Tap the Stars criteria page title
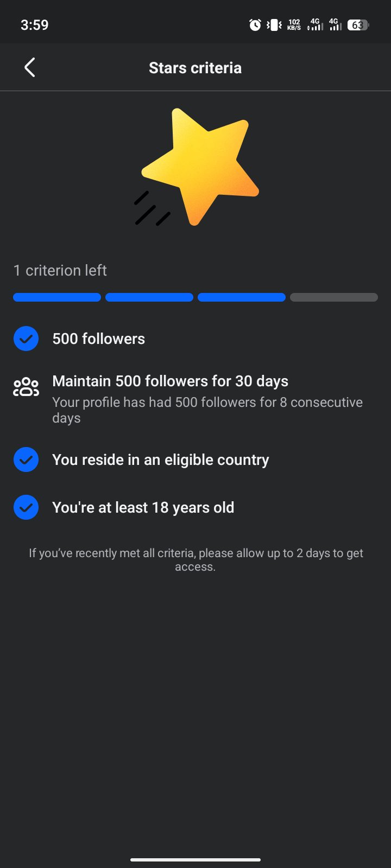The width and height of the screenshot is (391, 868). click(x=195, y=68)
